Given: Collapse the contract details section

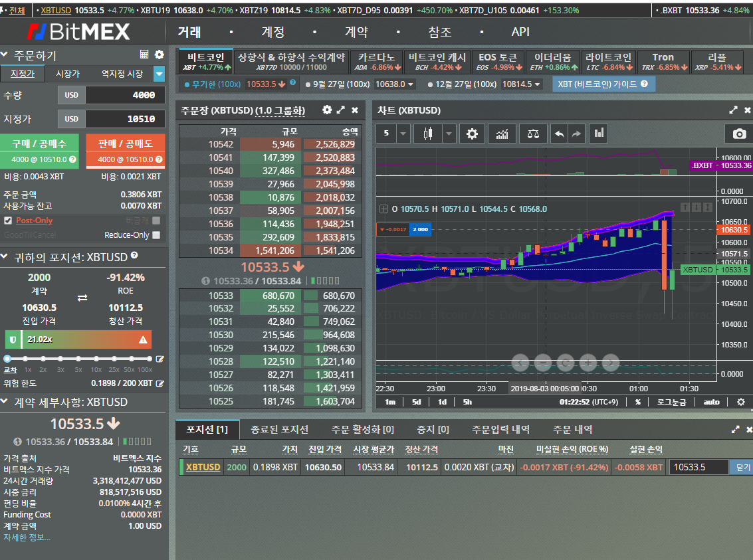Looking at the screenshot, I should pos(5,401).
